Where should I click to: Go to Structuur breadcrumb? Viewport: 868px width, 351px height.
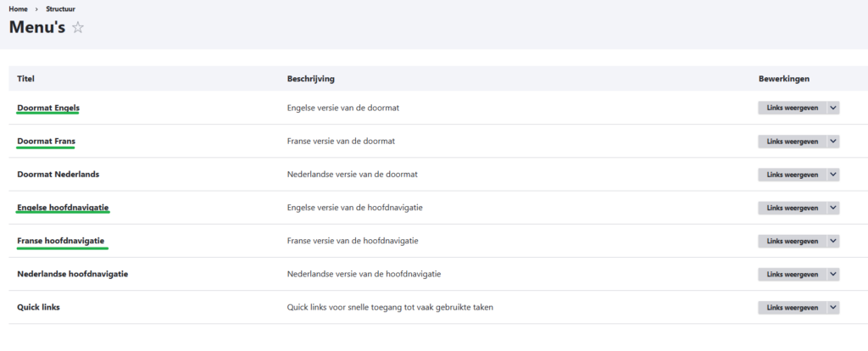(x=60, y=8)
